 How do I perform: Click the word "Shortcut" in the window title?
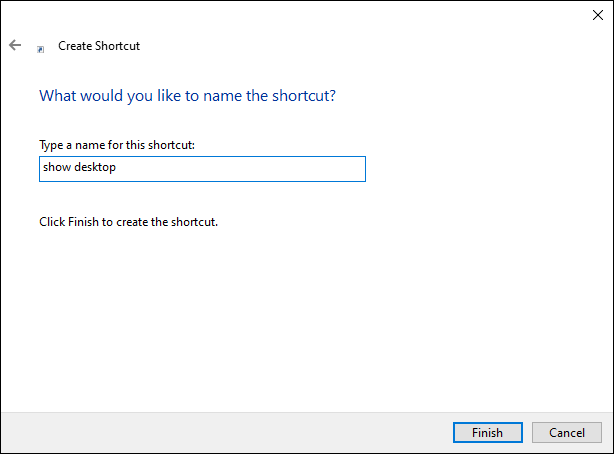[118, 46]
